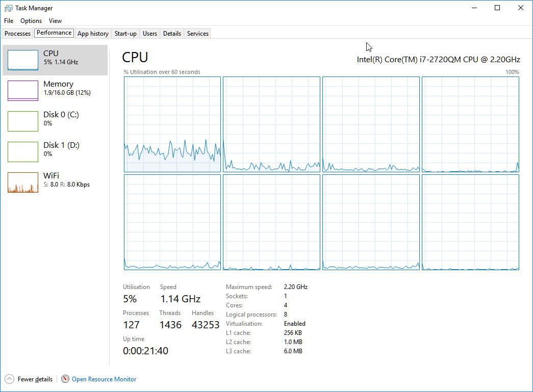
Task: Switch to the Details tab
Action: point(172,33)
